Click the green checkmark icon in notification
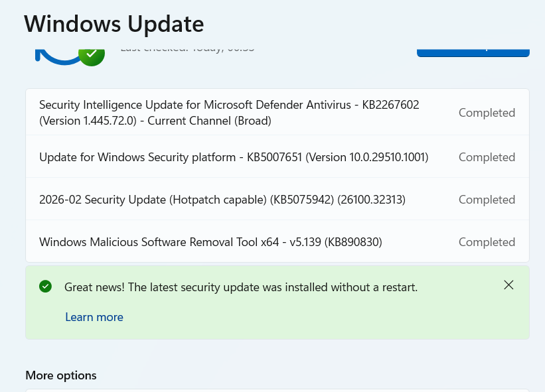Image resolution: width=545 pixels, height=392 pixels. (x=46, y=287)
